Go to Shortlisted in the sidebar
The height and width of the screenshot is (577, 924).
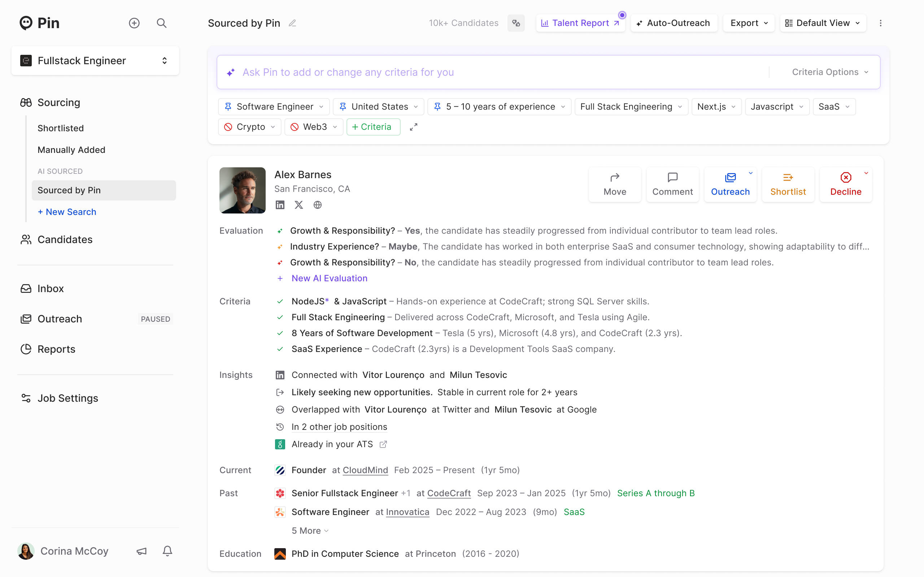coord(60,128)
